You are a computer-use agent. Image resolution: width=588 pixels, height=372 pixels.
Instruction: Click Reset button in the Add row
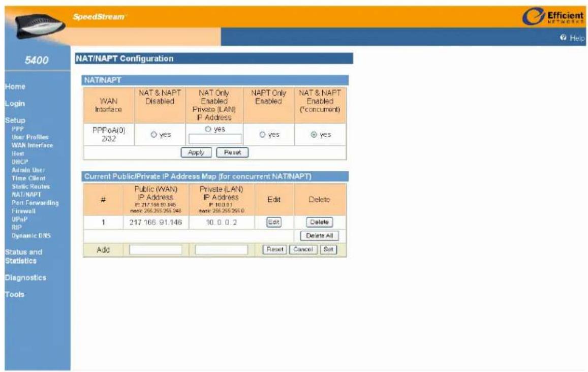(275, 250)
